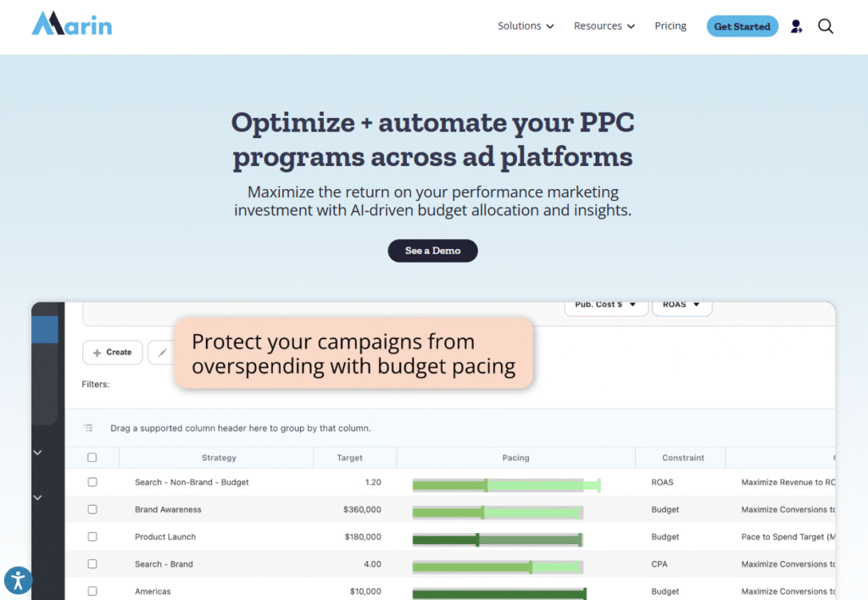Expand the Solutions navigation menu
This screenshot has height=600, width=868.
click(x=526, y=26)
